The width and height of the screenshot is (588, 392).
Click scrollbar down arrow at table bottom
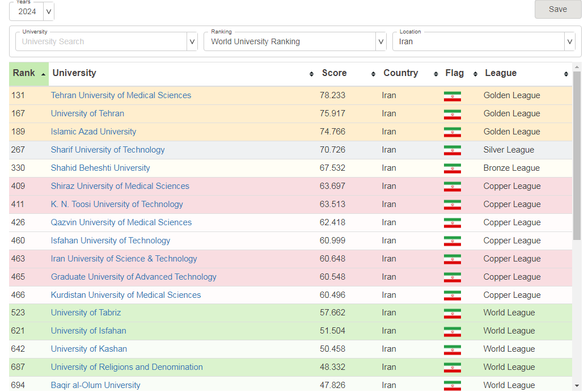(x=577, y=386)
